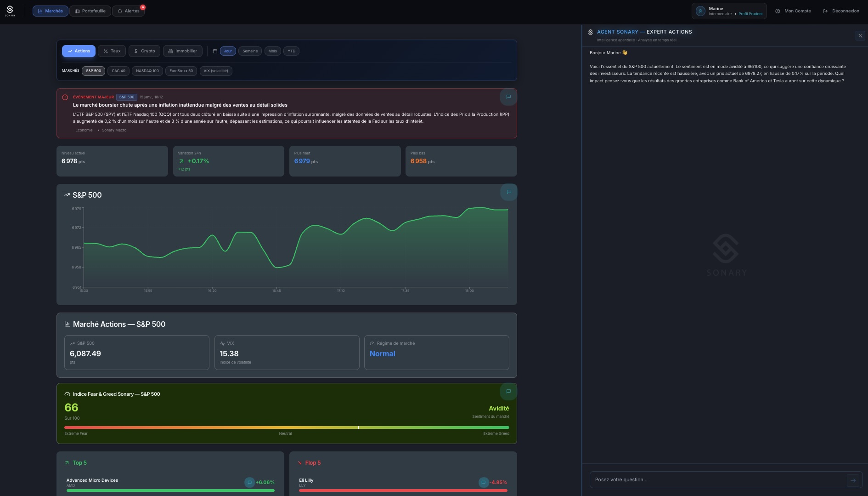Click the VIX pulse icon
This screenshot has width=868, height=496.
(222, 343)
